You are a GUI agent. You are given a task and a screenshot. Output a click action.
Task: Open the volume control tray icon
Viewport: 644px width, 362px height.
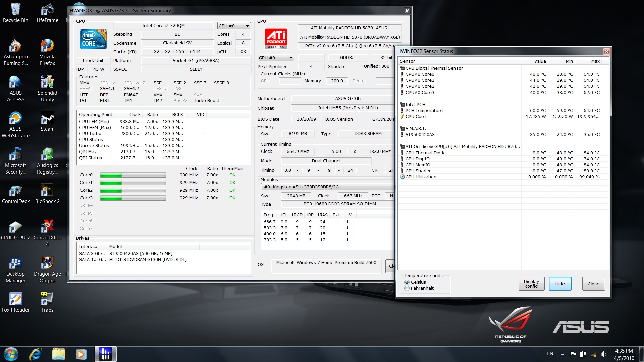pos(604,354)
